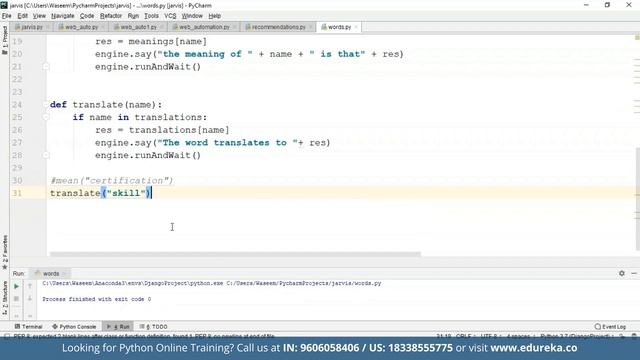The width and height of the screenshot is (640, 360).
Task: Close the jarvis.py editor tab
Action: (48, 27)
